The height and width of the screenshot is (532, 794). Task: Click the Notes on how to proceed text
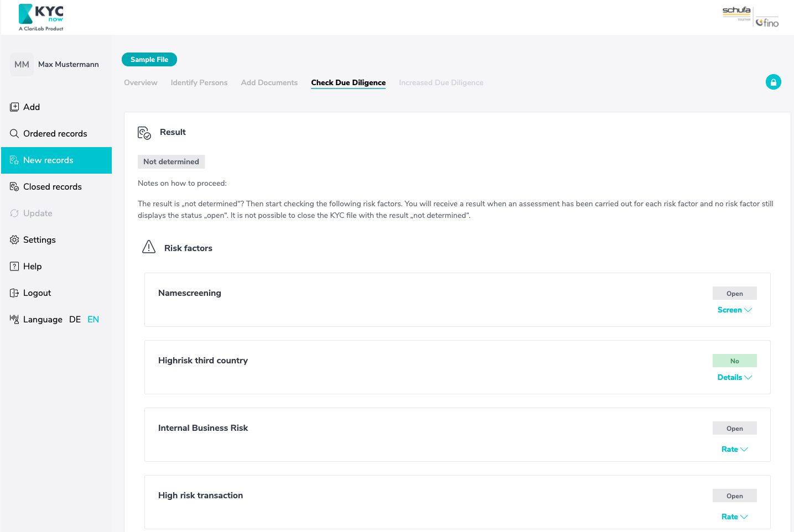[182, 183]
